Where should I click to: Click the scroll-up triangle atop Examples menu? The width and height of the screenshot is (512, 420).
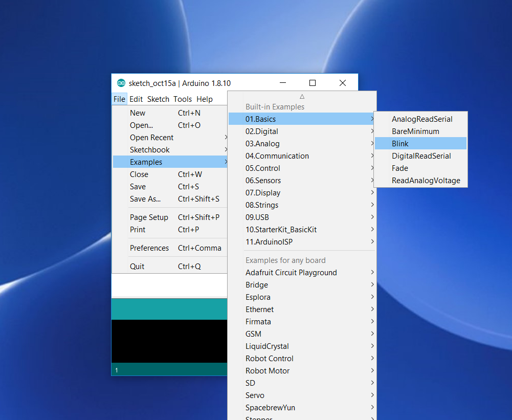[302, 97]
